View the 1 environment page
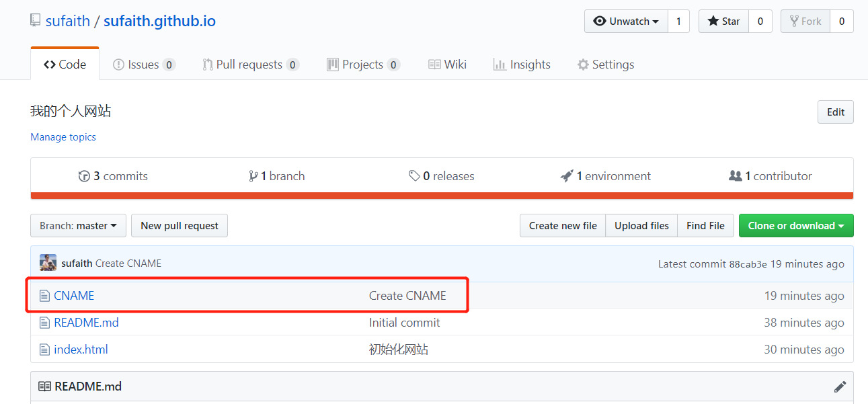Image resolution: width=868 pixels, height=404 pixels. (x=606, y=176)
